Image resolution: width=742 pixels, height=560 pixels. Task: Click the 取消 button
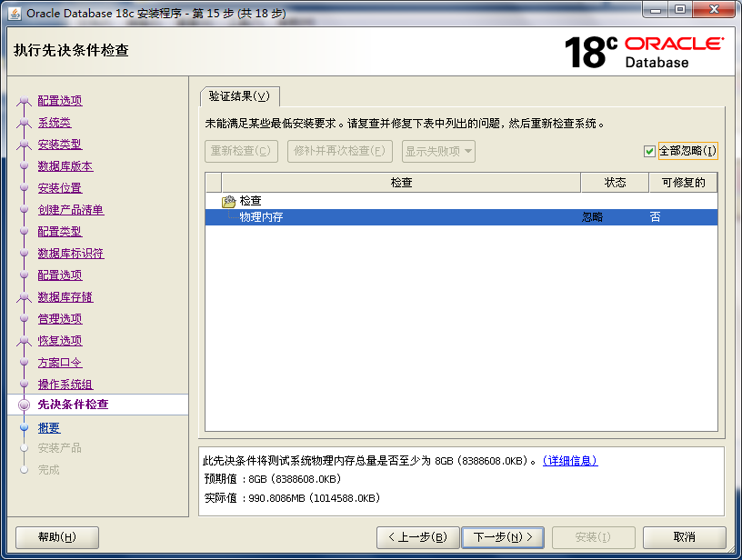pyautogui.click(x=685, y=537)
